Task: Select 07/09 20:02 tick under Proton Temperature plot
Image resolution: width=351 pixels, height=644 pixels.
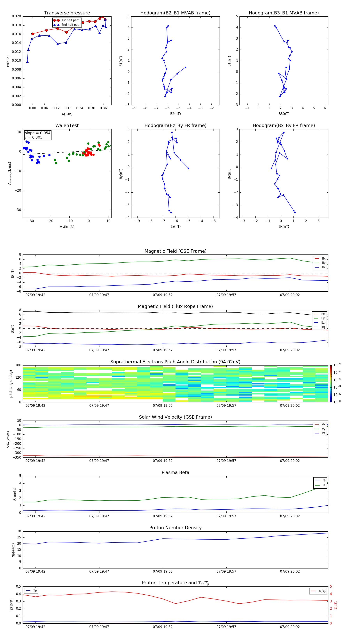Action: pos(290,627)
